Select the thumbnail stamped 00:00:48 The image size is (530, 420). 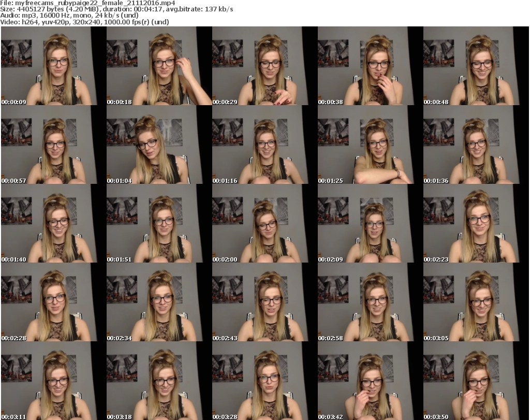coord(476,66)
